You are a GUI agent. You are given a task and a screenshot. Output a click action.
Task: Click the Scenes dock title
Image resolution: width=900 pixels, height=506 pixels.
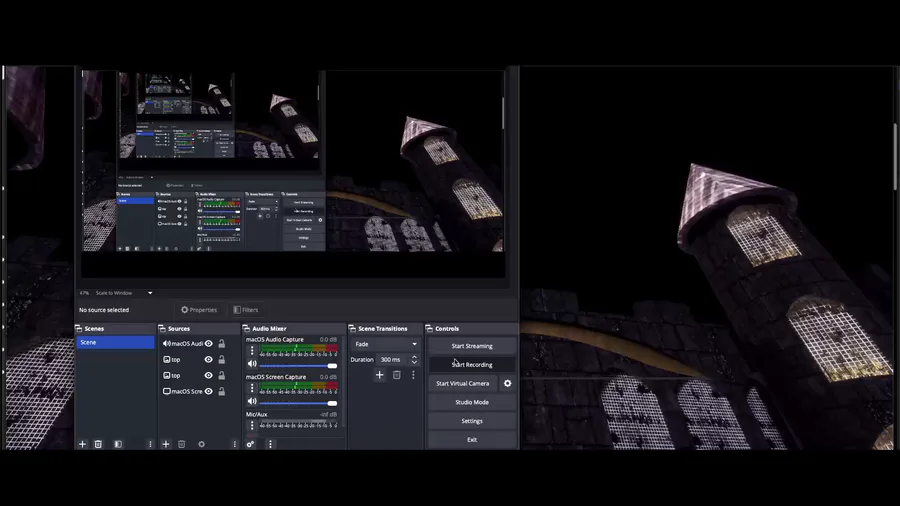point(94,329)
